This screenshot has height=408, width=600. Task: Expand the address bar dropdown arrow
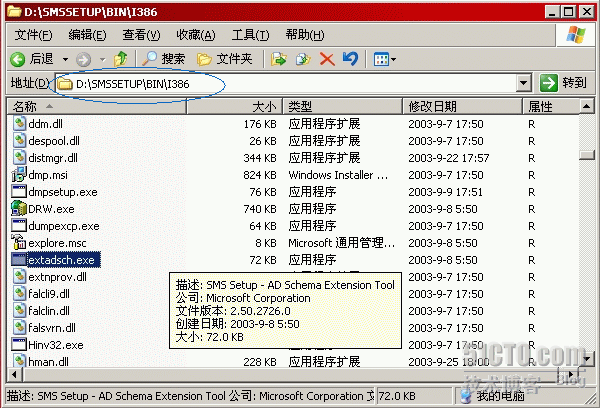click(523, 83)
